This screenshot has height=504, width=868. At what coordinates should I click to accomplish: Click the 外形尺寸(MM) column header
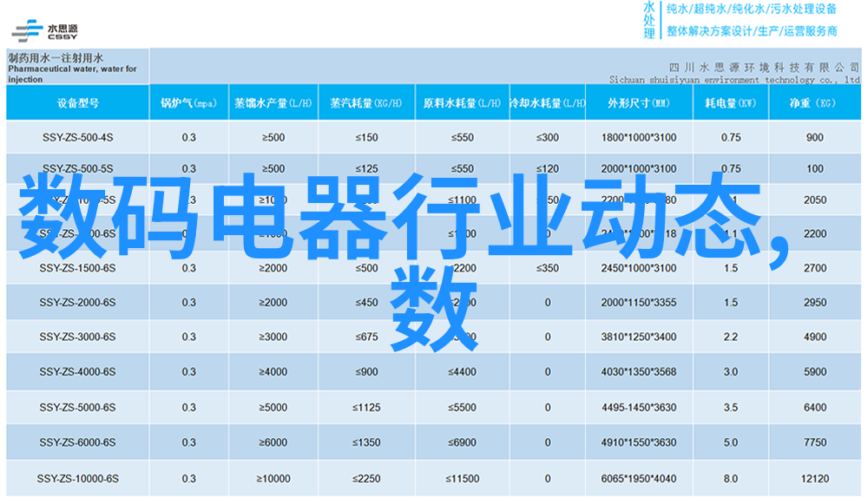click(638, 103)
